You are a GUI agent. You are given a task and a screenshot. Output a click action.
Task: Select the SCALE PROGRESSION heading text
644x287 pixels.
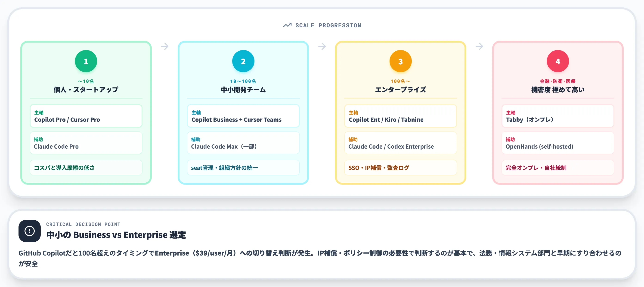[328, 25]
